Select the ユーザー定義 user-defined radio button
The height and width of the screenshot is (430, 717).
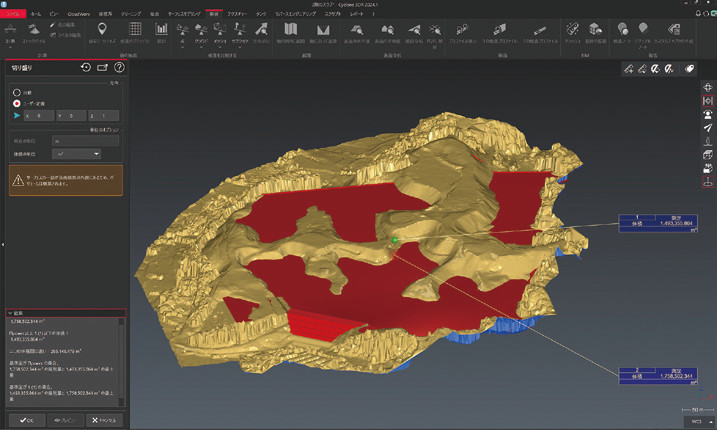click(x=17, y=103)
